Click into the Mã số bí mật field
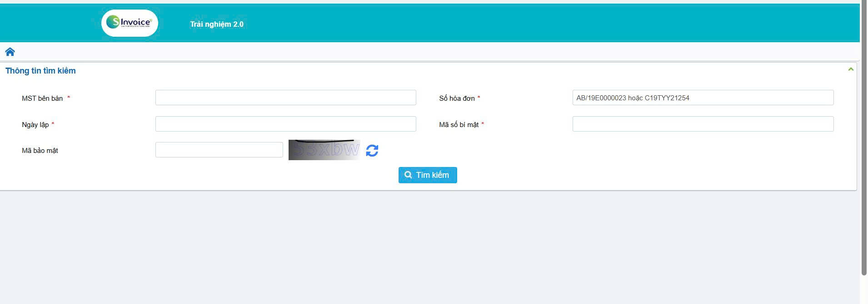Screen dimensions: 868x304 click(703, 124)
